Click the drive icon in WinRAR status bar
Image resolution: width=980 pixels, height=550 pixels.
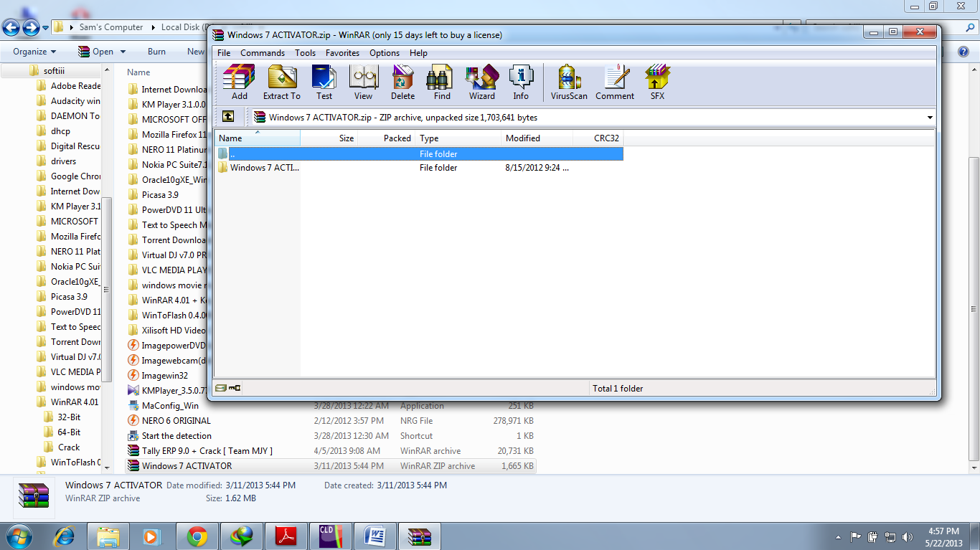[221, 388]
